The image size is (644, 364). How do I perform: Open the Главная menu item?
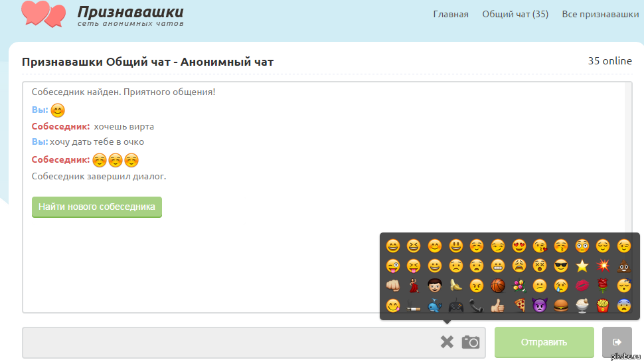(451, 15)
